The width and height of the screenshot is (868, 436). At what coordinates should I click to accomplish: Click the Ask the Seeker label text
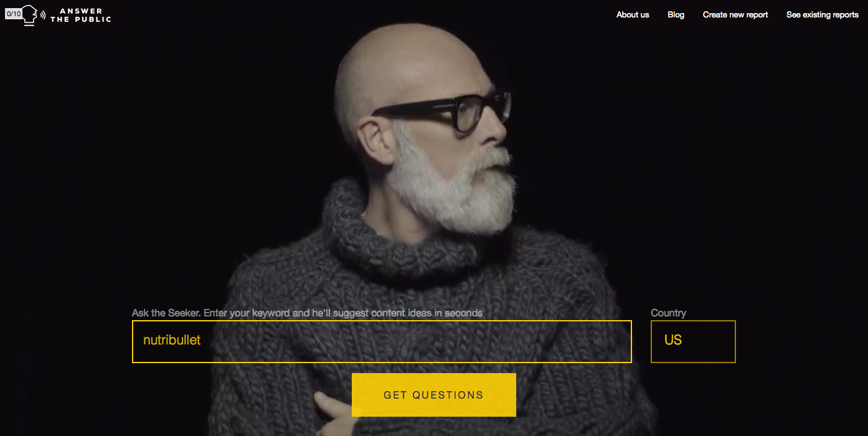tap(307, 313)
